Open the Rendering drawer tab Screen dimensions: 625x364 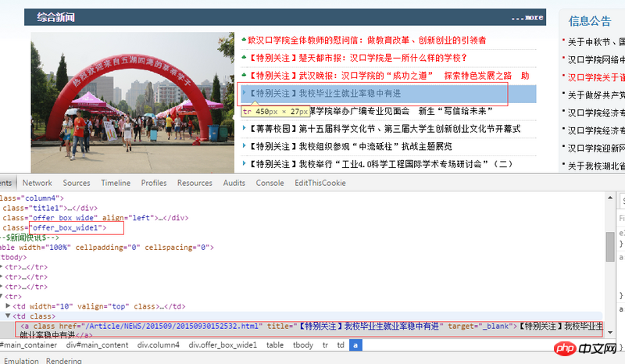pos(63,361)
